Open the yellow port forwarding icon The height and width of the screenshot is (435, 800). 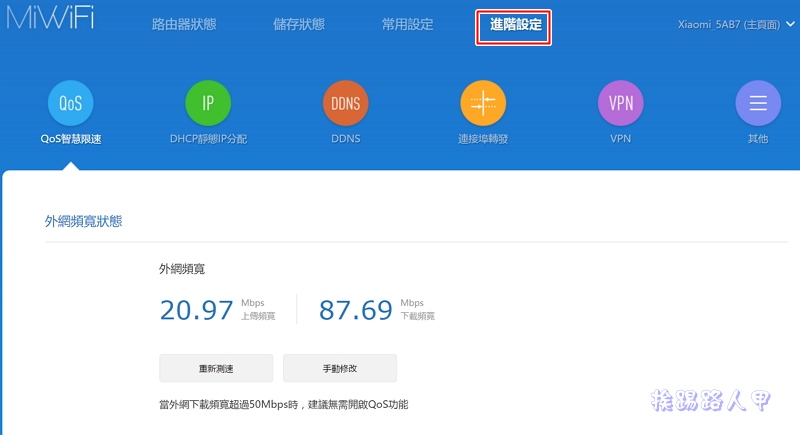click(483, 103)
